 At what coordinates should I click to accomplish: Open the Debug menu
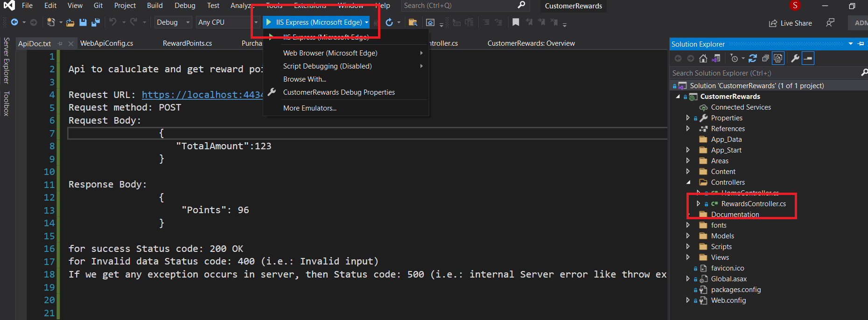click(185, 6)
